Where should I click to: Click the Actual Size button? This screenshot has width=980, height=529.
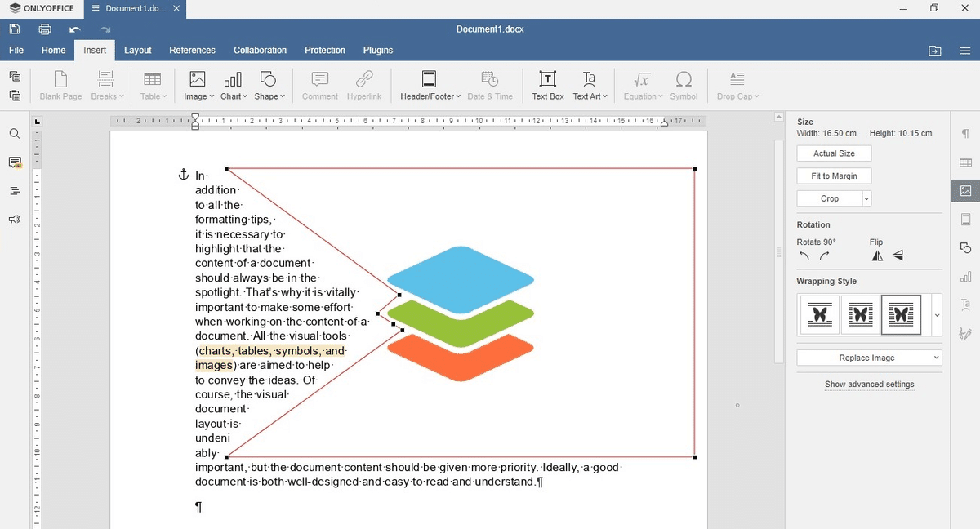coord(834,153)
